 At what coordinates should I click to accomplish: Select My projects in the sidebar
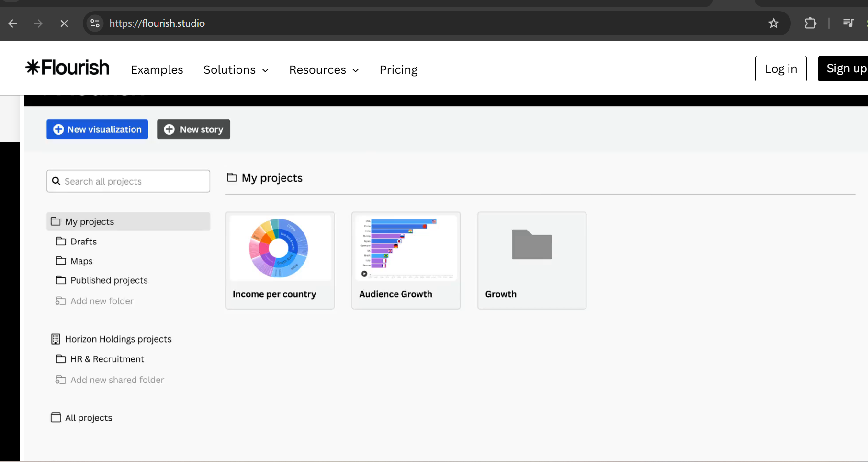pos(128,221)
